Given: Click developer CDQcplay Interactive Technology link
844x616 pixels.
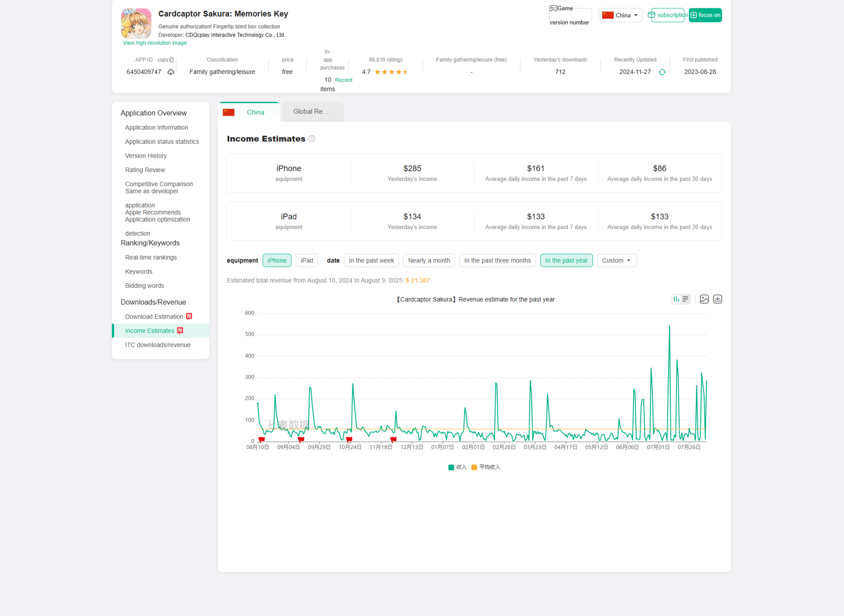Looking at the screenshot, I should tap(235, 35).
